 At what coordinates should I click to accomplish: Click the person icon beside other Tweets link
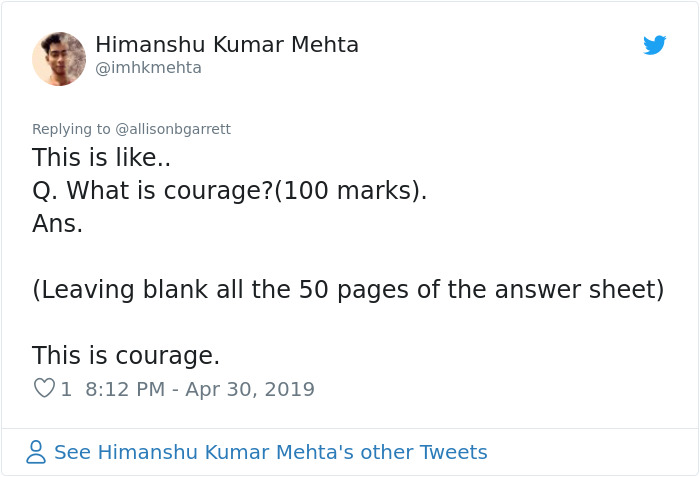point(36,452)
